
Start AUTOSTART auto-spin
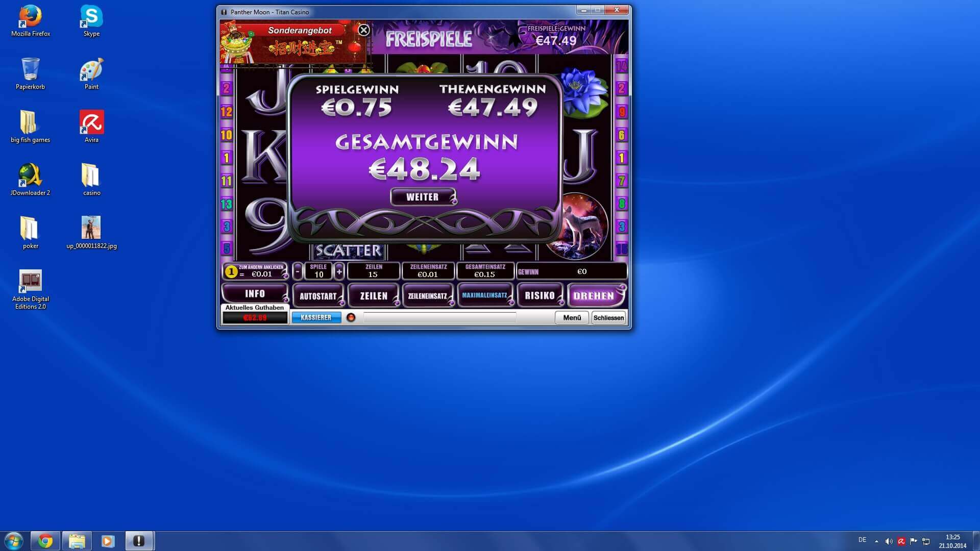(x=318, y=296)
